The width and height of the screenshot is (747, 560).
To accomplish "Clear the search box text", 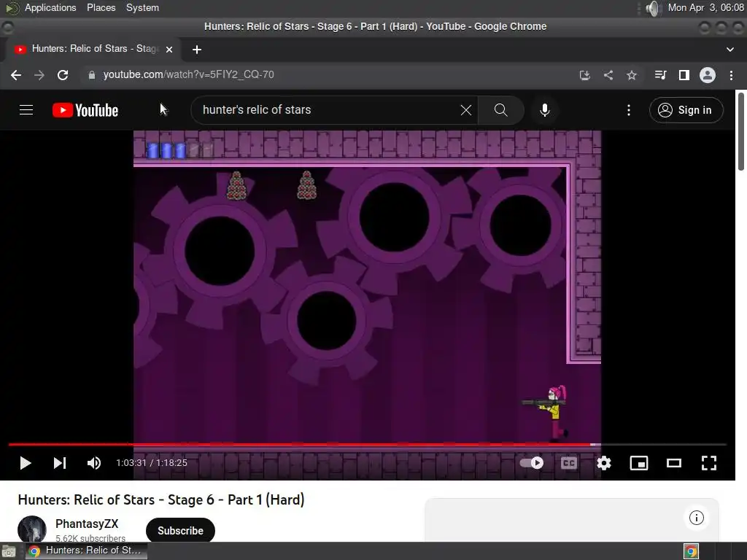I will tap(466, 110).
